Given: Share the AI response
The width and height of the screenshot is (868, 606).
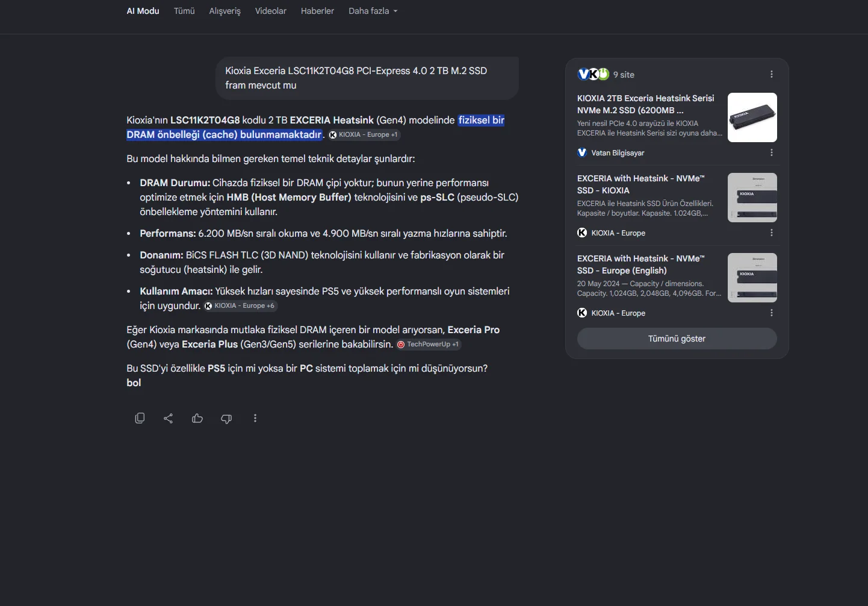Looking at the screenshot, I should point(169,418).
